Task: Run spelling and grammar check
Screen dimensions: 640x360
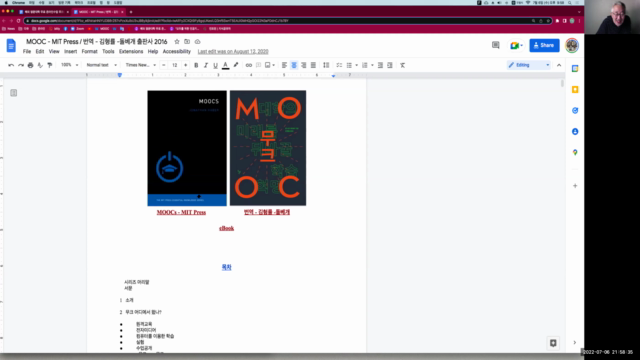Action: coord(40,65)
